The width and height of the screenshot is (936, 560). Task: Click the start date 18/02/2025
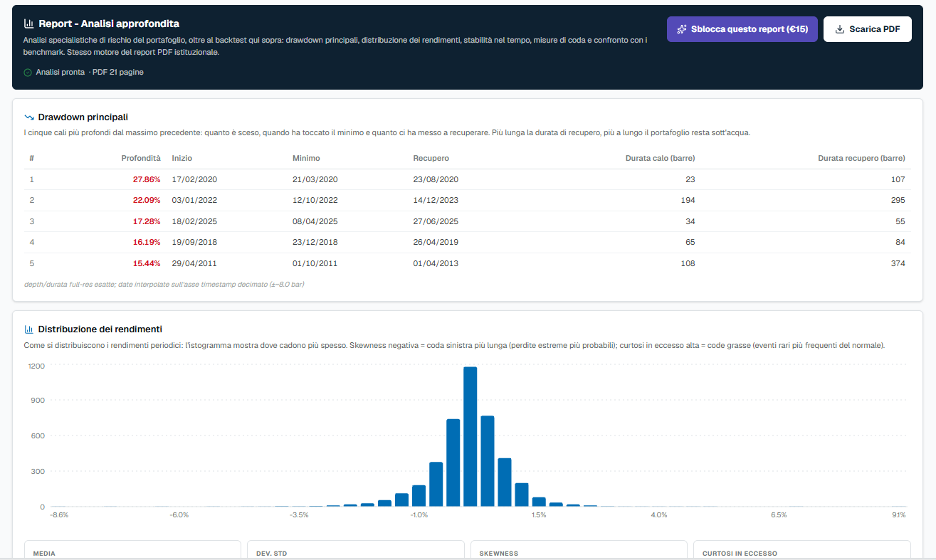pyautogui.click(x=194, y=221)
